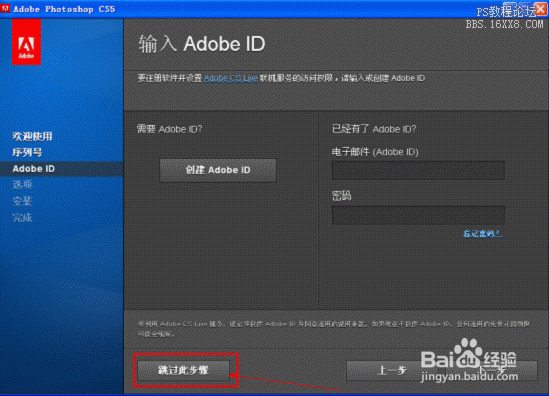Click the Adobe logo in sidebar

click(x=26, y=42)
